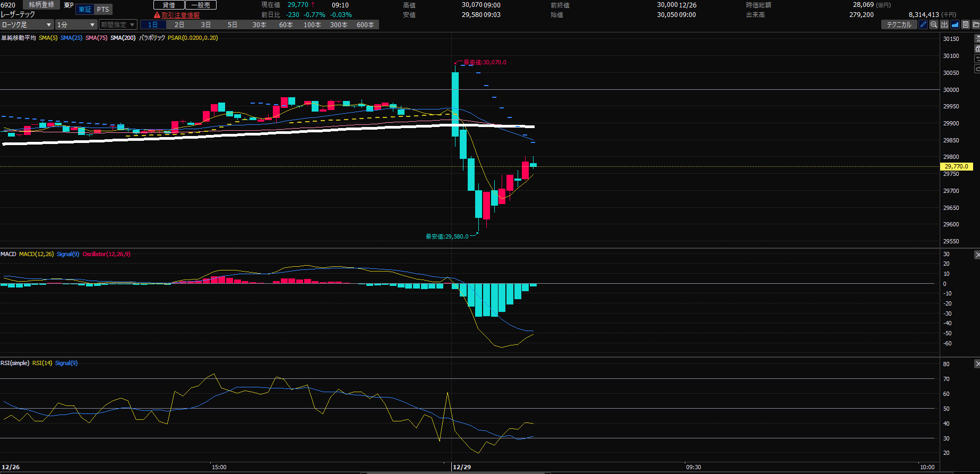Image resolution: width=980 pixels, height=474 pixels.
Task: Switch to the 5日 period tab
Action: coord(233,25)
